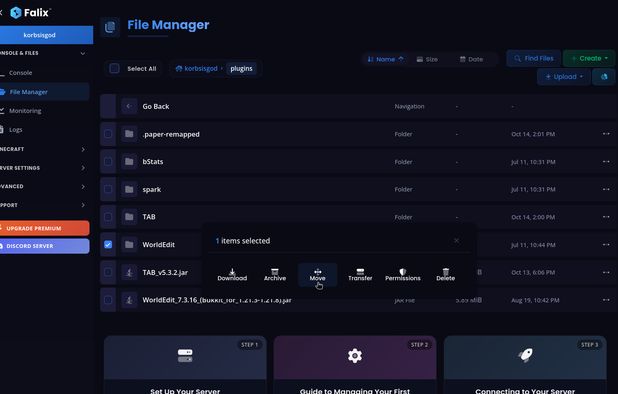
Task: Click the TAB_v5.3.2.jar file icon
Action: (x=129, y=272)
